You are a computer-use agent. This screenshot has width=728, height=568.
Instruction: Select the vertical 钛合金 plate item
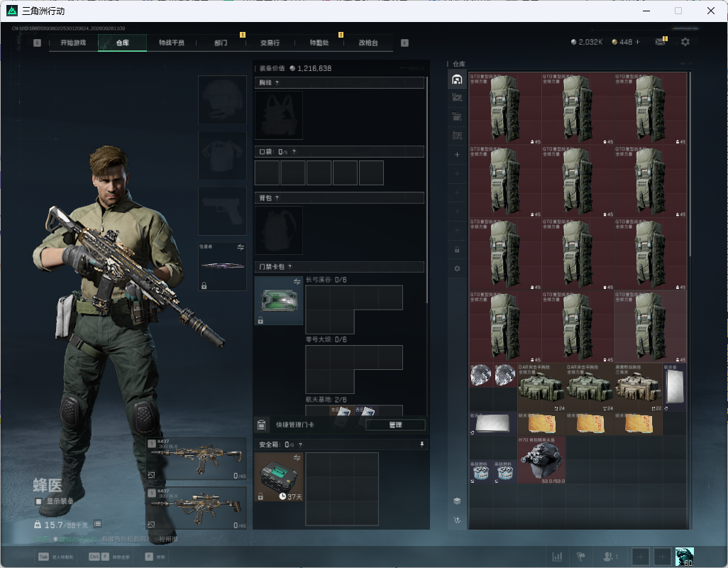point(675,388)
